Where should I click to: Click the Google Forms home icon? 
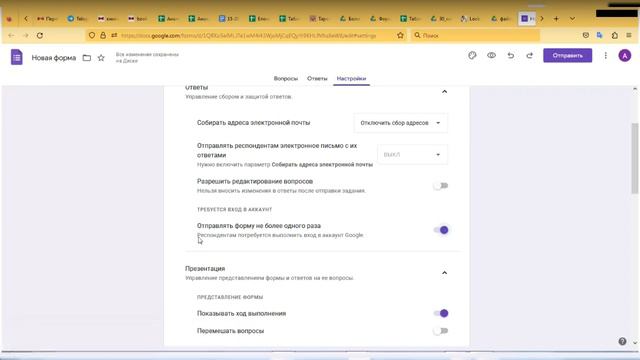point(17,57)
